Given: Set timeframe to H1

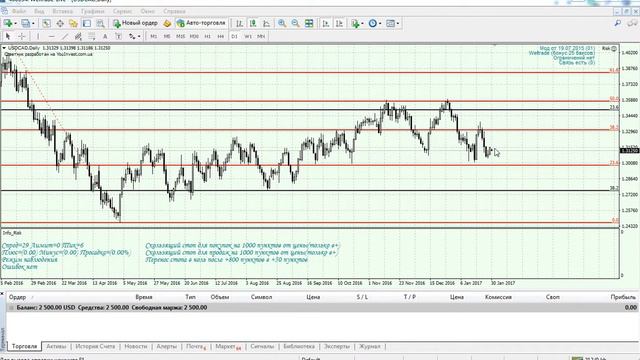Looking at the screenshot, I should click(207, 36).
